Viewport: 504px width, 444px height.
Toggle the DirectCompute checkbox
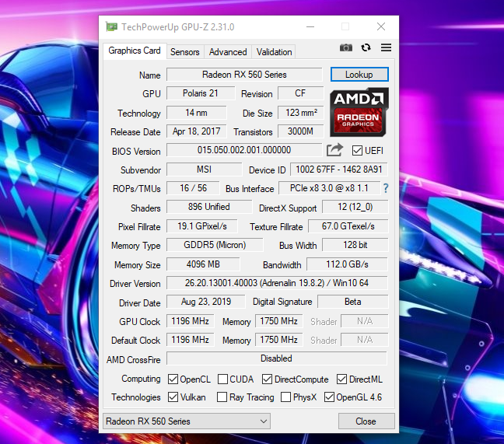(x=267, y=379)
